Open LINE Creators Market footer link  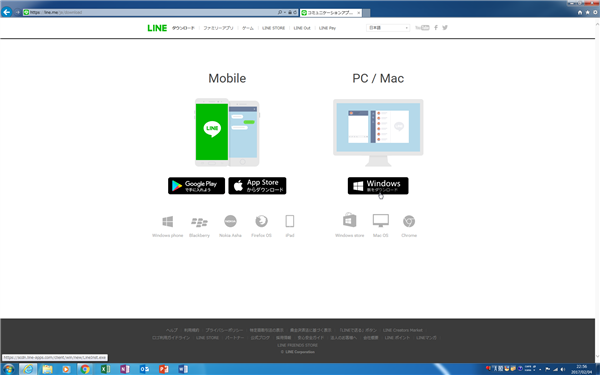point(403,330)
